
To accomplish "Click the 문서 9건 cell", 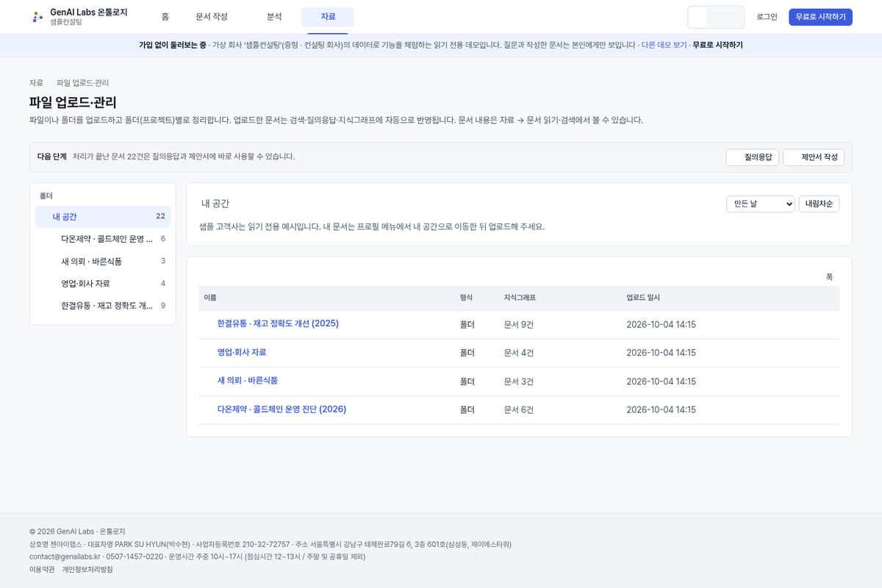I will coord(519,324).
